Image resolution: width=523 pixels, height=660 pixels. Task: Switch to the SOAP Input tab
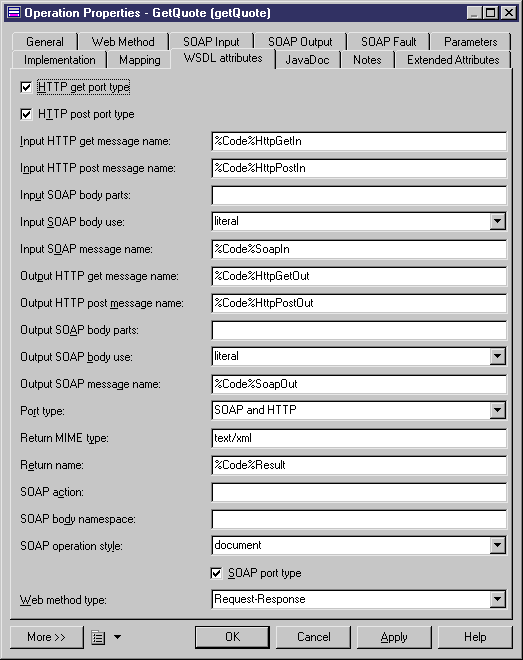211,42
